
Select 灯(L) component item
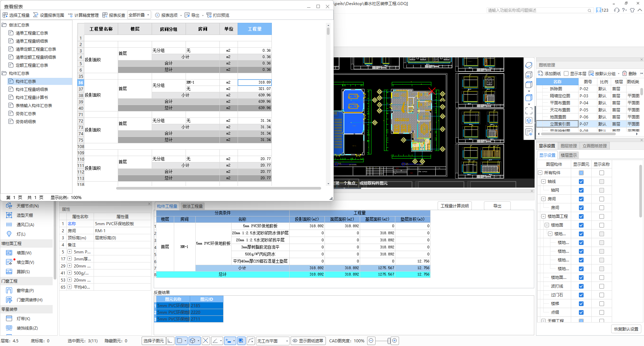pyautogui.click(x=21, y=234)
